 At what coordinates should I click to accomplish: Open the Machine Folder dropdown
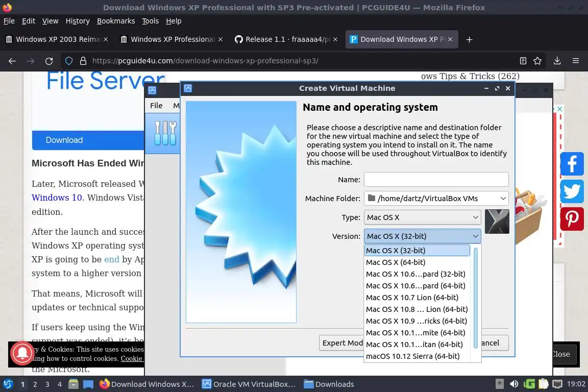pos(503,198)
